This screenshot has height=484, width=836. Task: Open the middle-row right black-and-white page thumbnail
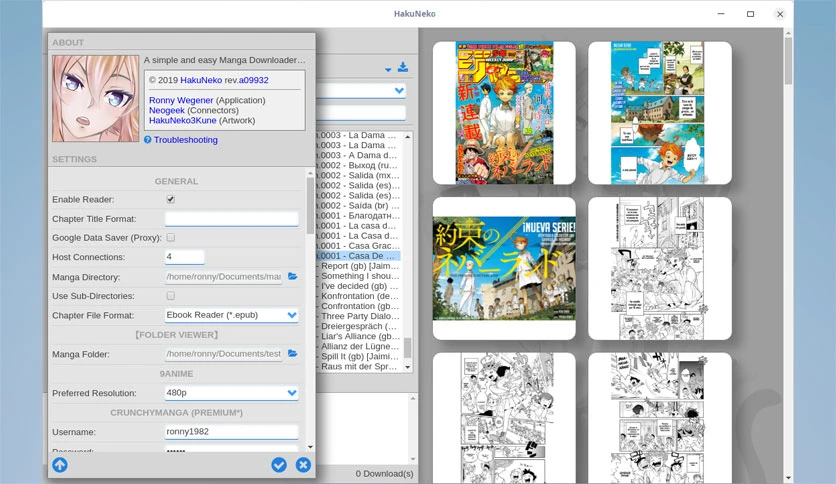(660, 269)
